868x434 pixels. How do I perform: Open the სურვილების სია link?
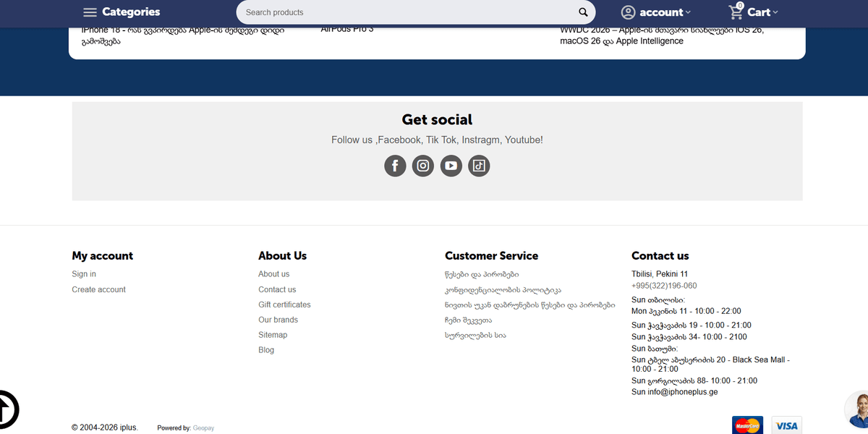(475, 336)
